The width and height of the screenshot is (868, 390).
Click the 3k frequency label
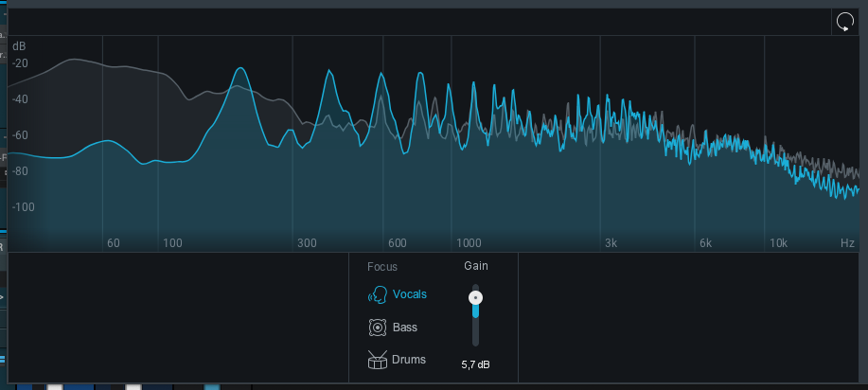coord(611,243)
